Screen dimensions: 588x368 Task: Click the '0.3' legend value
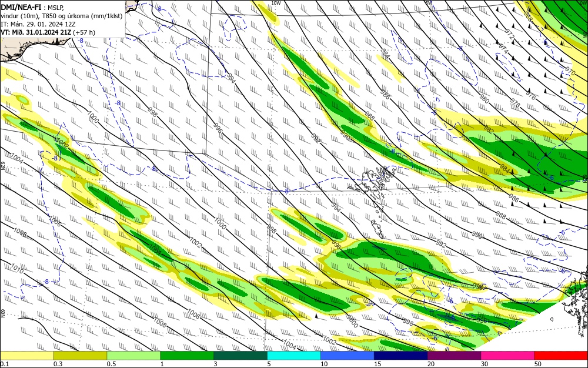(x=58, y=364)
